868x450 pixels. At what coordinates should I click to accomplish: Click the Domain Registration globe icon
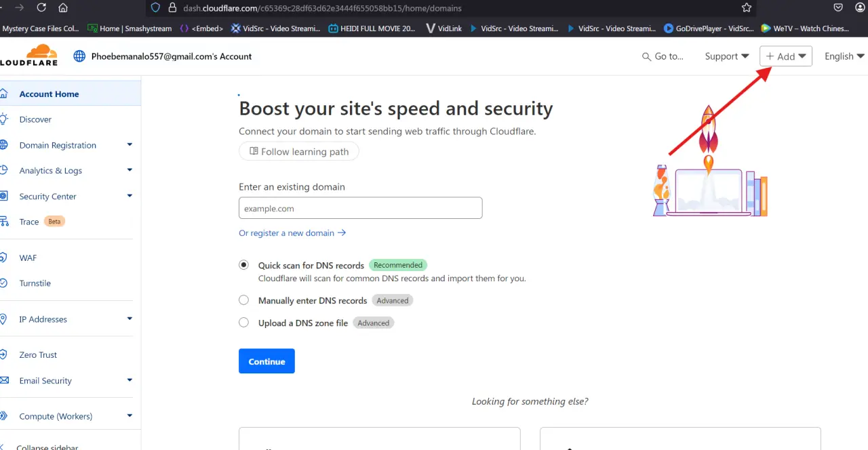click(3, 144)
